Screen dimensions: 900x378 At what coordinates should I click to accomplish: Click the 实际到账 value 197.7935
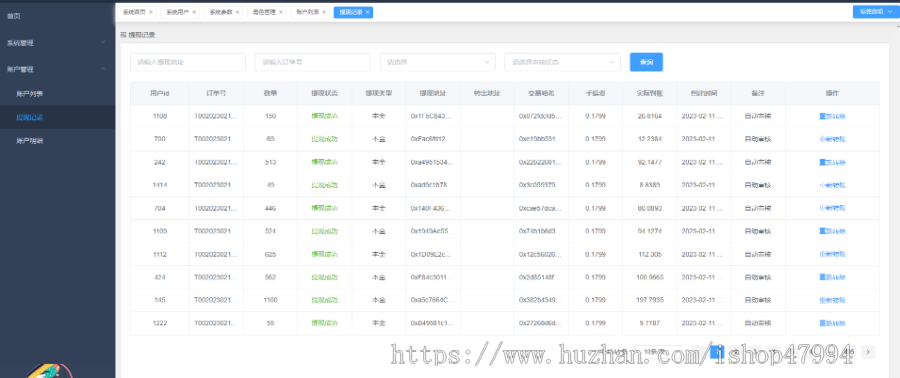pos(649,300)
